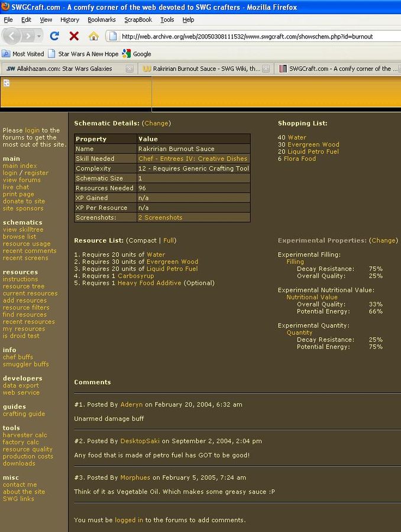Click the Forward navigation arrow

28,36
